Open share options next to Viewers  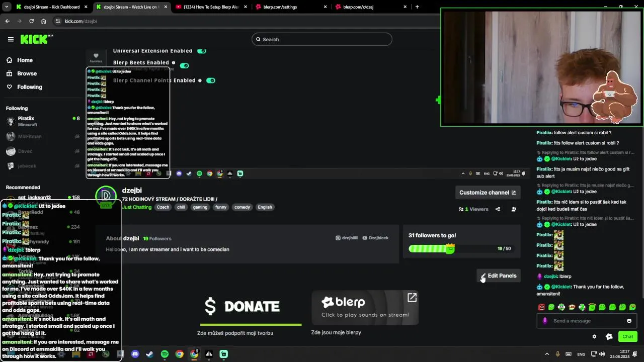[x=498, y=209]
